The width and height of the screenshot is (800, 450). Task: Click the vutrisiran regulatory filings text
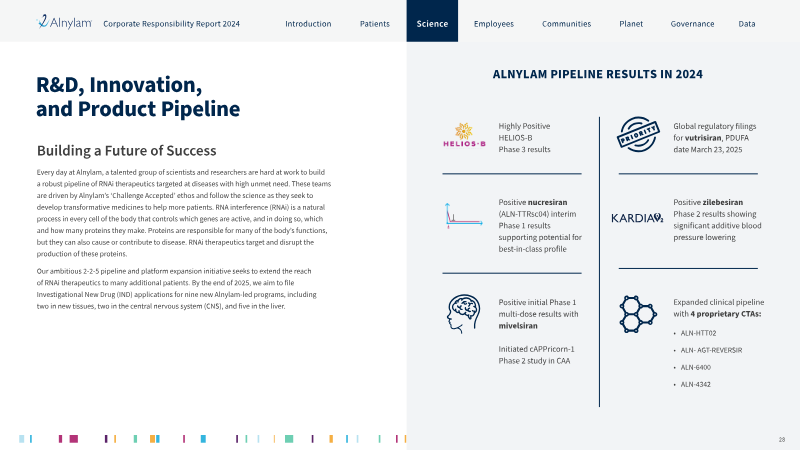click(715, 138)
